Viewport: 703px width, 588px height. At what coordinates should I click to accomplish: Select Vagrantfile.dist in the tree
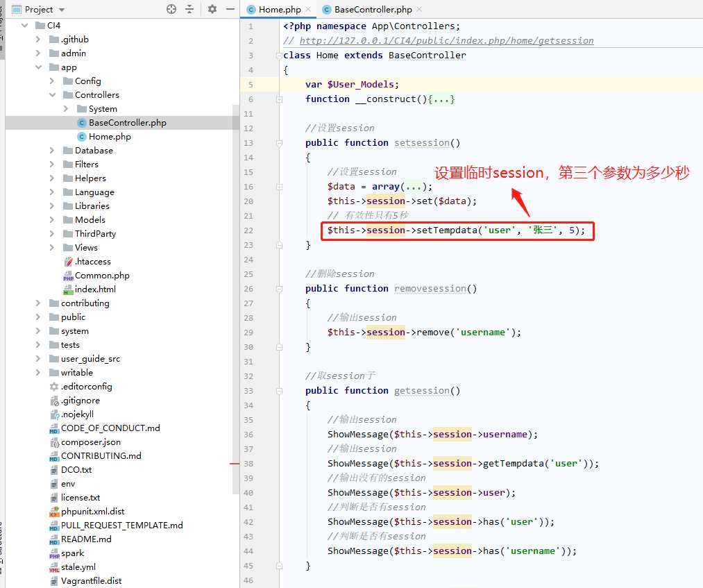coord(91,581)
